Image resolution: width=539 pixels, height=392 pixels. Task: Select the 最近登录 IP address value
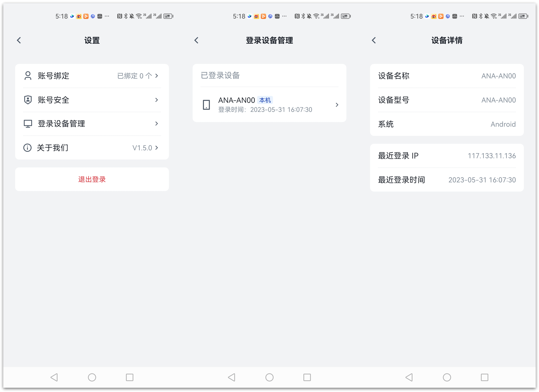tap(492, 156)
